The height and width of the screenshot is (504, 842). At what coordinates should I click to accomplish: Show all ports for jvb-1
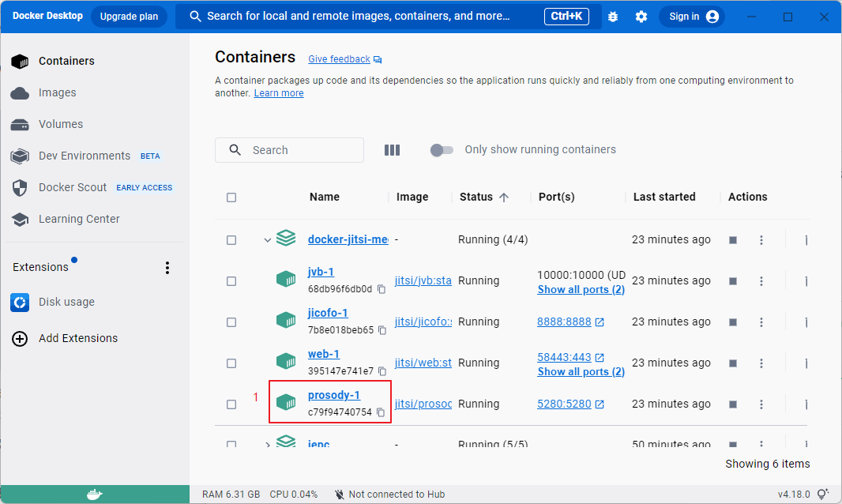coord(581,290)
